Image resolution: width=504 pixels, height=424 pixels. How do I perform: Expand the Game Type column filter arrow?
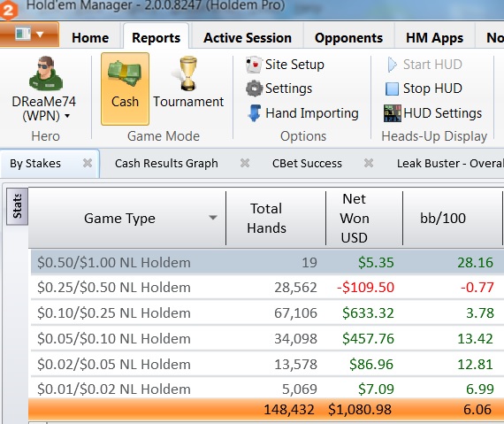(x=212, y=218)
